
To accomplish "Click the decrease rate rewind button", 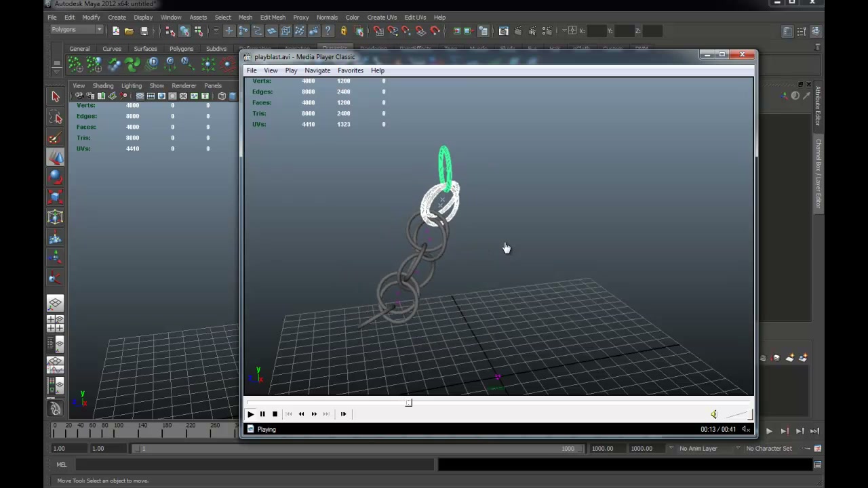I will [x=301, y=414].
